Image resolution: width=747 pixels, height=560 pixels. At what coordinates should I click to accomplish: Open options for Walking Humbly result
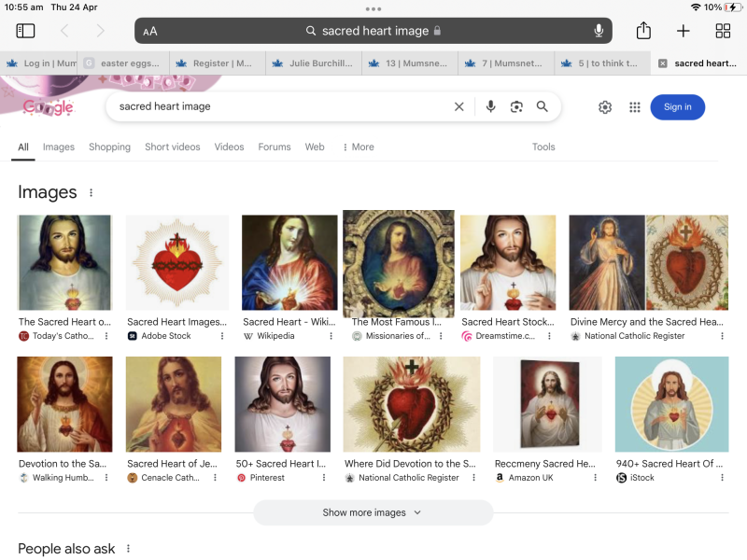coord(106,477)
